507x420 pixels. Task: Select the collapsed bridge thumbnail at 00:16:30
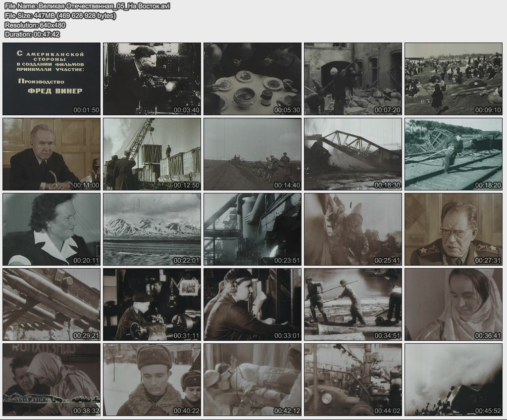(353, 154)
